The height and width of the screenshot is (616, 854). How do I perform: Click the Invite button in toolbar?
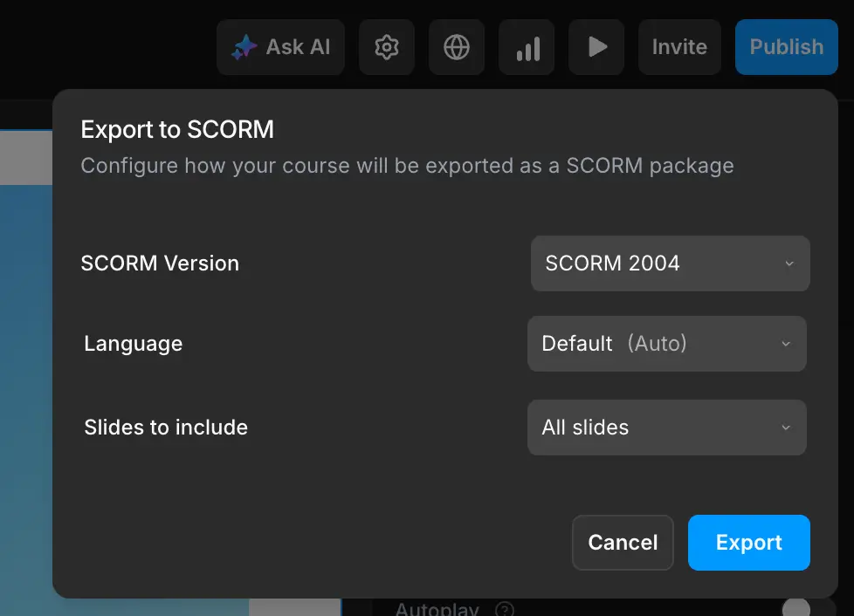click(x=679, y=47)
